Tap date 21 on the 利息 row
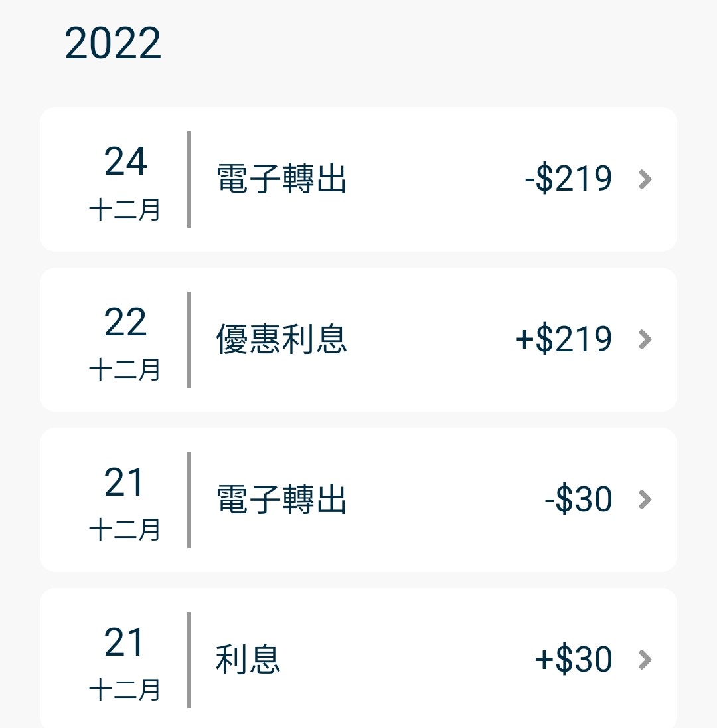 (x=125, y=643)
